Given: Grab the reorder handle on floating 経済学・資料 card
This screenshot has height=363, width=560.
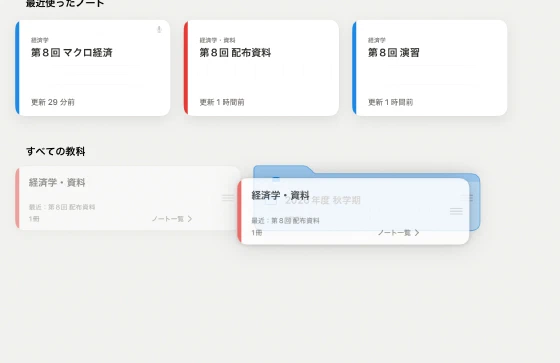Looking at the screenshot, I should tap(456, 211).
